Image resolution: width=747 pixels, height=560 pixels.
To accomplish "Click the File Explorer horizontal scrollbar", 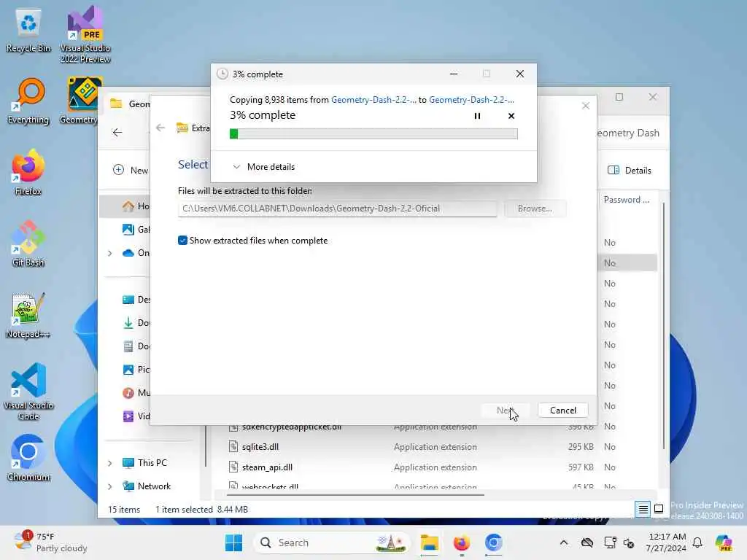I will point(355,495).
